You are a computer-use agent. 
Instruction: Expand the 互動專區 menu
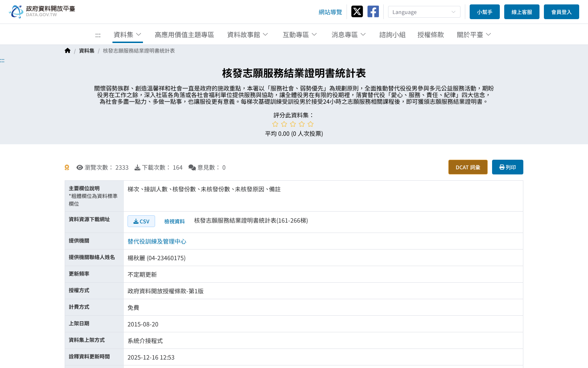(300, 35)
